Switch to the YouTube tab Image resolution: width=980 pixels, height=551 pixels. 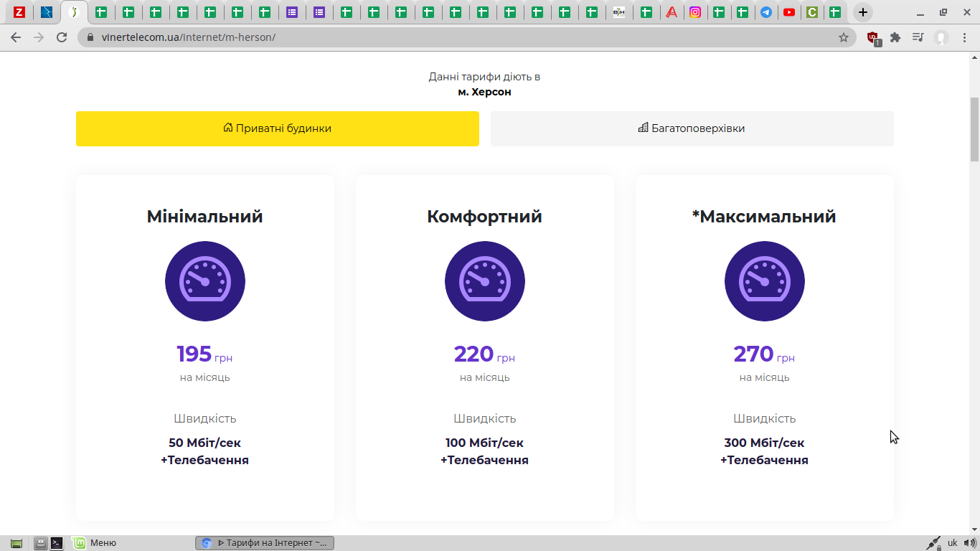(789, 12)
